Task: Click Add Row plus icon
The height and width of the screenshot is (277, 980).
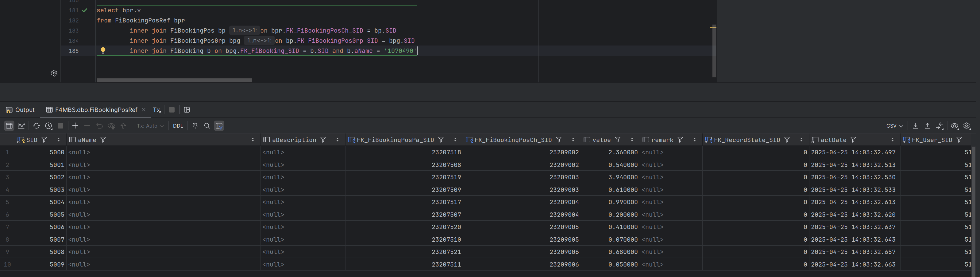Action: point(75,126)
